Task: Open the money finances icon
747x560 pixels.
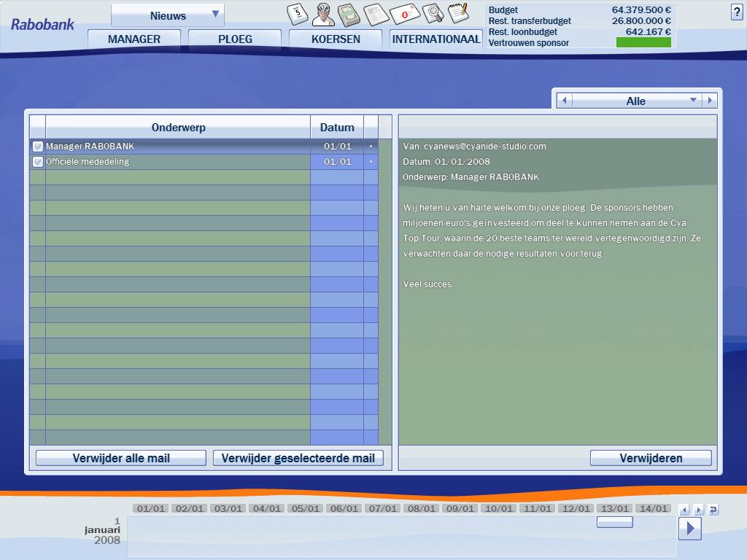Action: 349,15
